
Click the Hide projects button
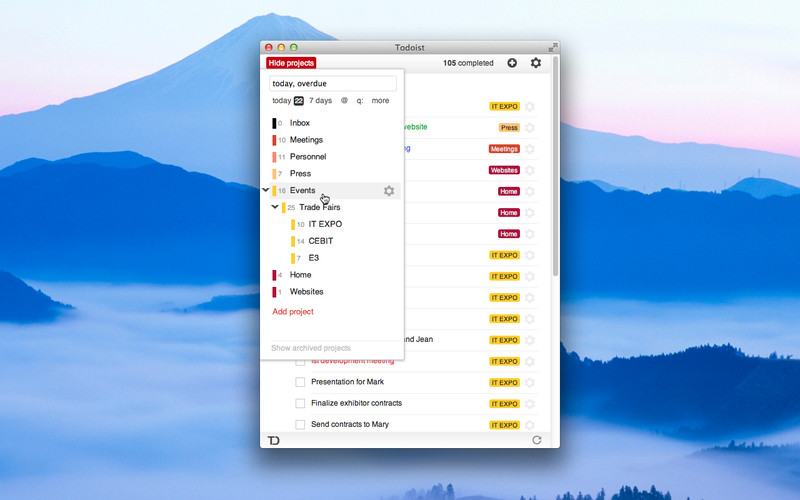click(291, 63)
